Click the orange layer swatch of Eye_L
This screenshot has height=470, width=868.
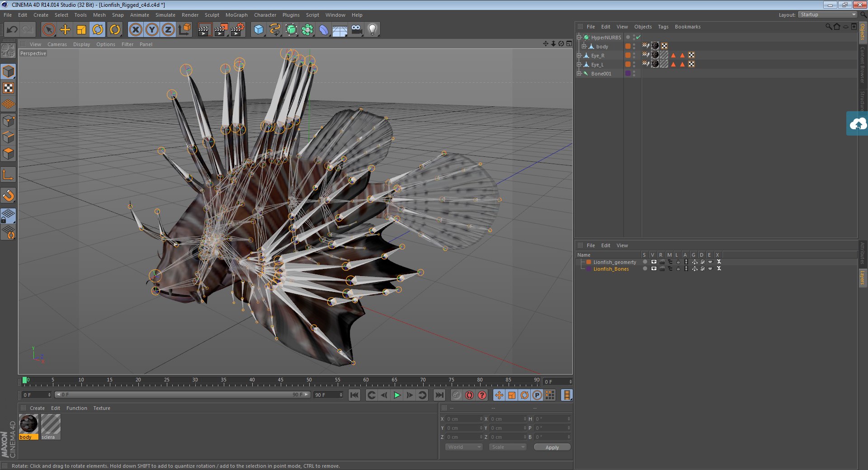(628, 64)
